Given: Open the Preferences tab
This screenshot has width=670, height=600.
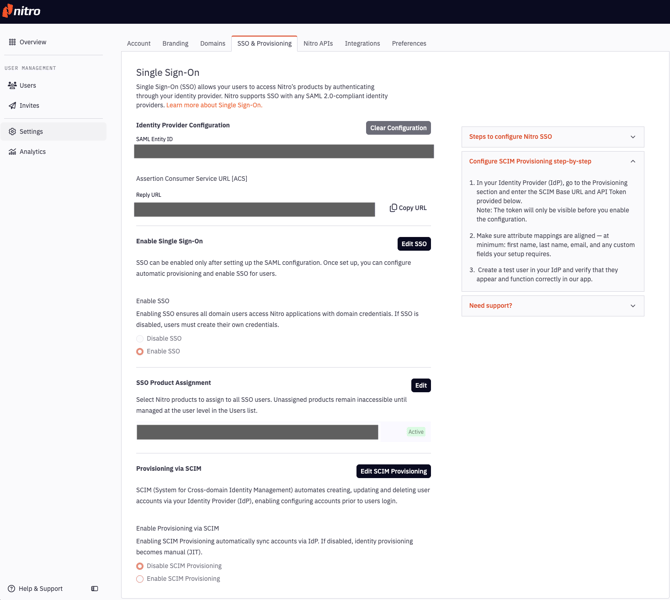Looking at the screenshot, I should (409, 44).
